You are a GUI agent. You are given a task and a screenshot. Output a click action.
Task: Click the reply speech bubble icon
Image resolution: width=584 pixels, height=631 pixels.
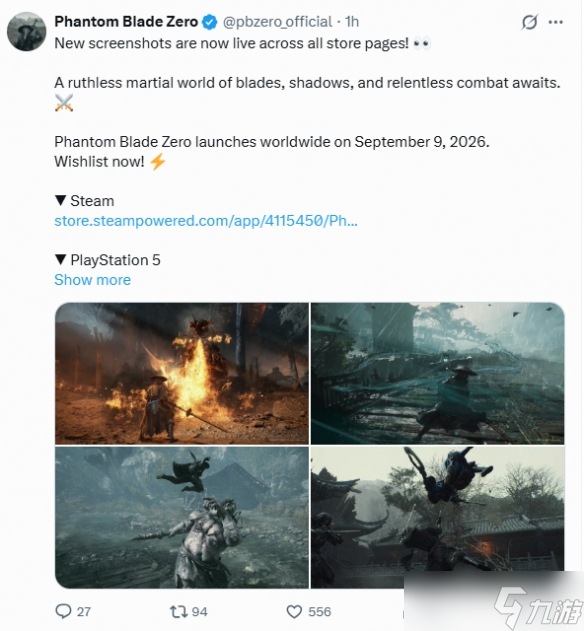[x=63, y=611]
